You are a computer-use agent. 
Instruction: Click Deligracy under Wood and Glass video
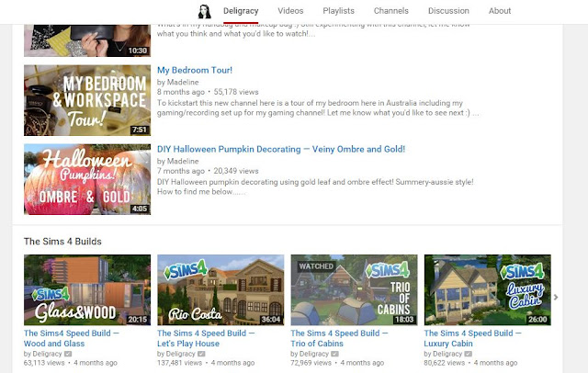coord(47,354)
